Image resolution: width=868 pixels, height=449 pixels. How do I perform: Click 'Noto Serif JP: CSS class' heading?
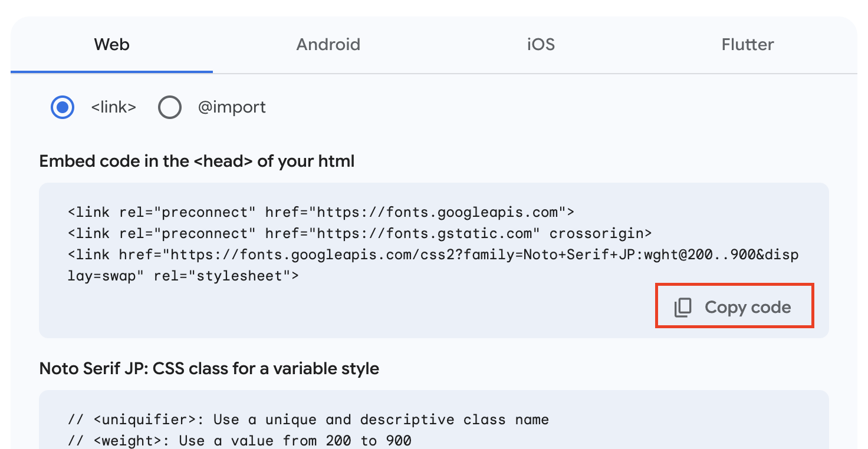point(209,369)
